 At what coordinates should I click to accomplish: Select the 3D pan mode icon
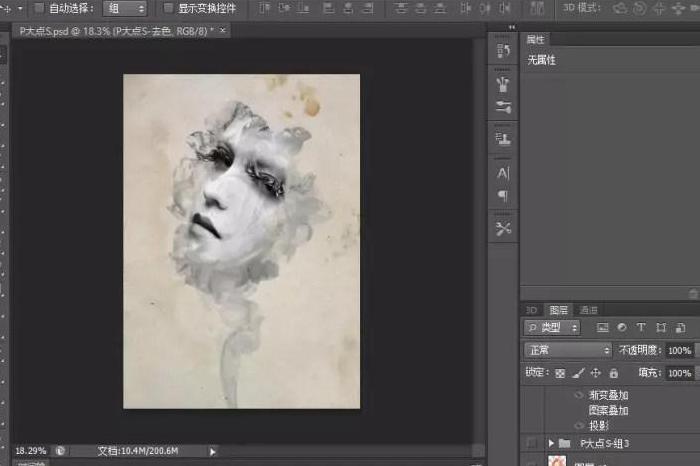coord(659,8)
